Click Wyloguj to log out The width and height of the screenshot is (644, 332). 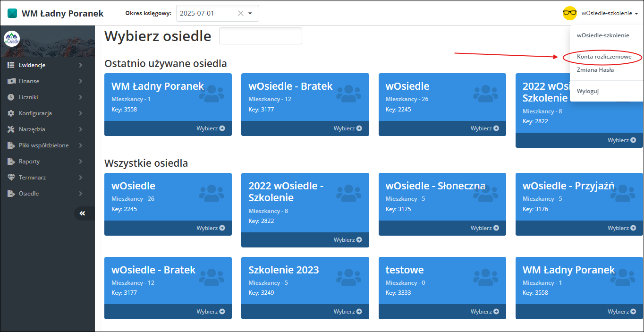[x=587, y=91]
